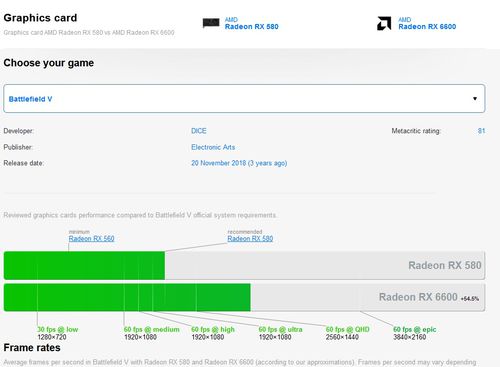This screenshot has height=367, width=500.
Task: Click the Developer label
Action: pos(19,131)
